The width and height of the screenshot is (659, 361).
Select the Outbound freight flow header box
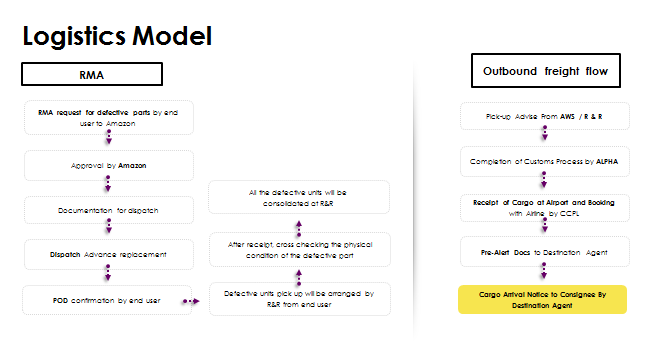[546, 71]
